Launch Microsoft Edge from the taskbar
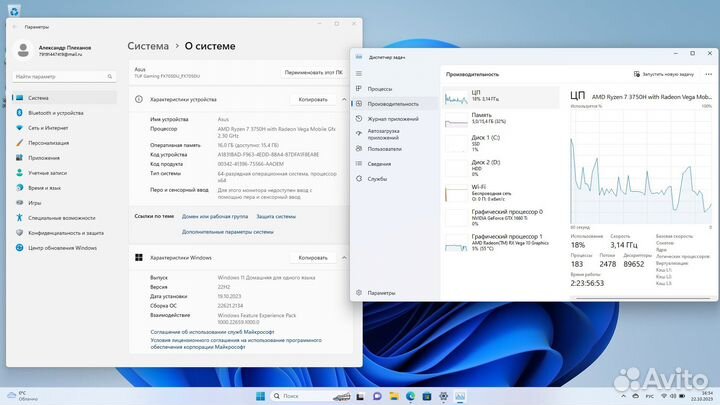 (x=410, y=396)
